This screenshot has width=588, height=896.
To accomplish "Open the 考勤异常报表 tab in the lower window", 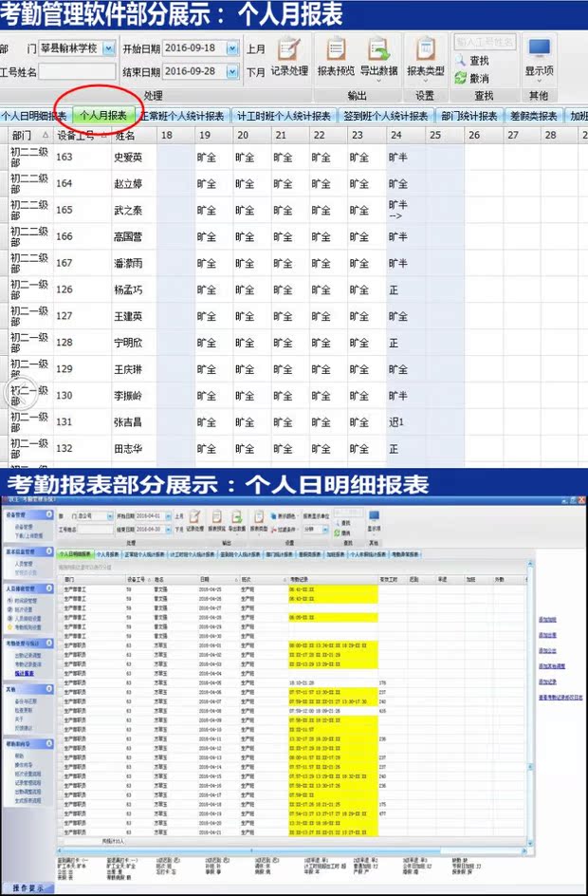I will 405,554.
